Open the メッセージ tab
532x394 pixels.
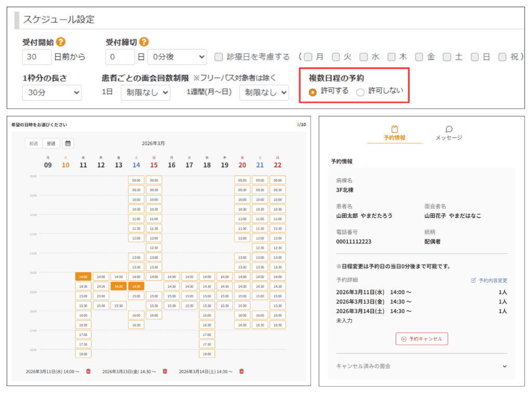click(448, 133)
